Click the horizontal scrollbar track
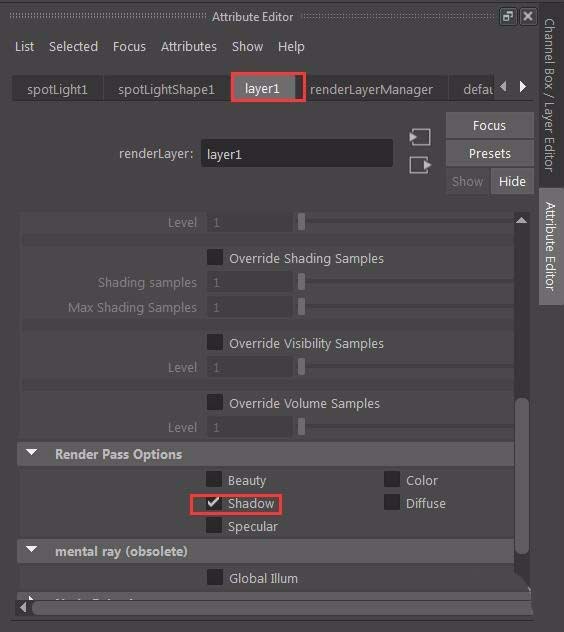The image size is (564, 632). click(x=281, y=607)
